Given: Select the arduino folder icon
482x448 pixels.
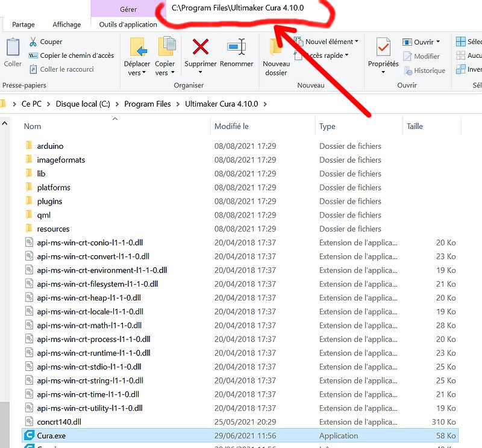Looking at the screenshot, I should pyautogui.click(x=29, y=145).
